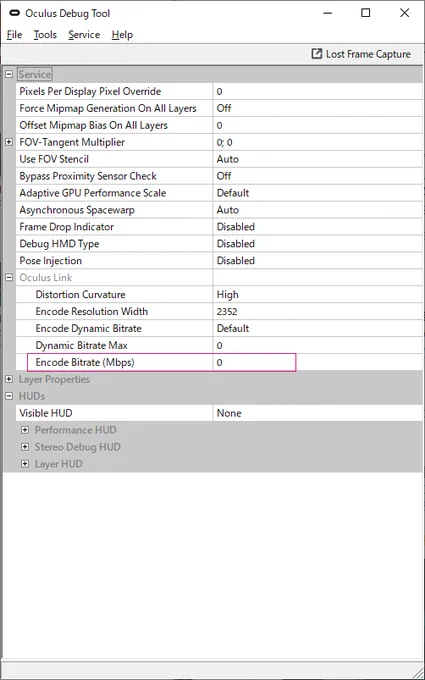Open Use FOV Stencil Auto value

(317, 159)
